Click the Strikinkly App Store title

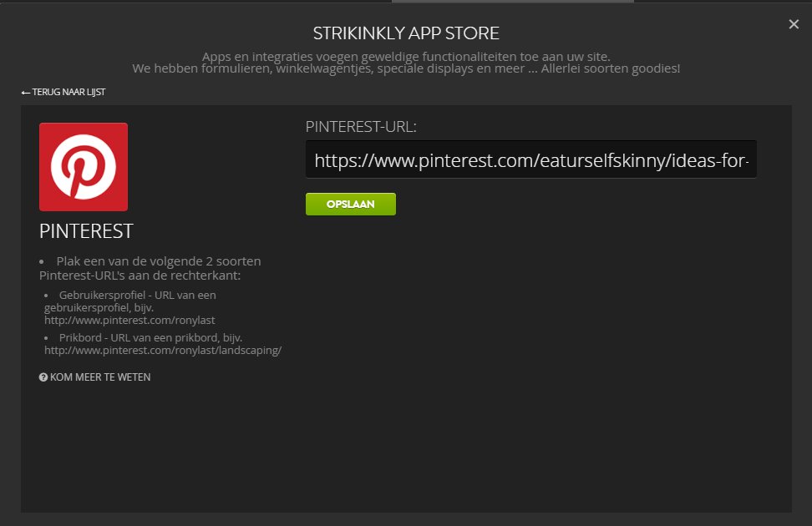pos(406,33)
